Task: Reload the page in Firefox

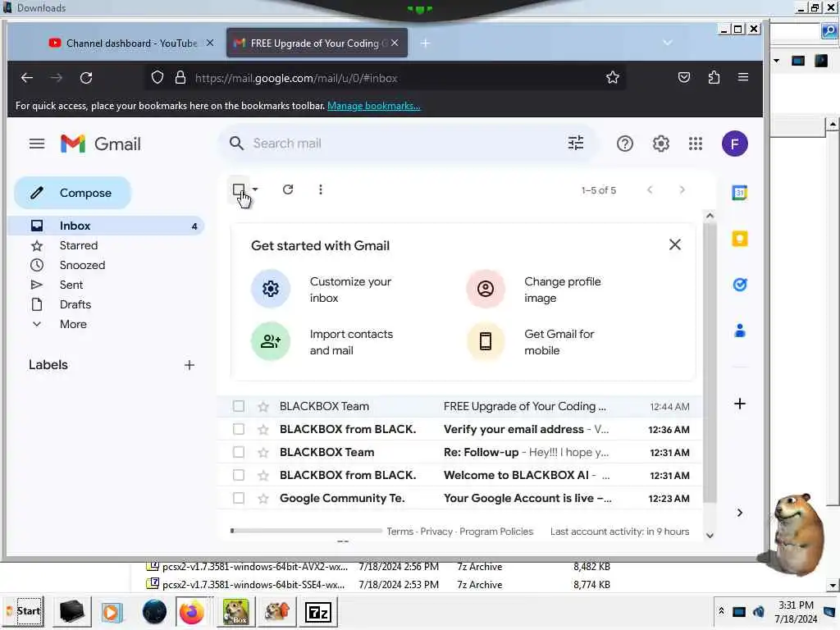Action: [85, 78]
